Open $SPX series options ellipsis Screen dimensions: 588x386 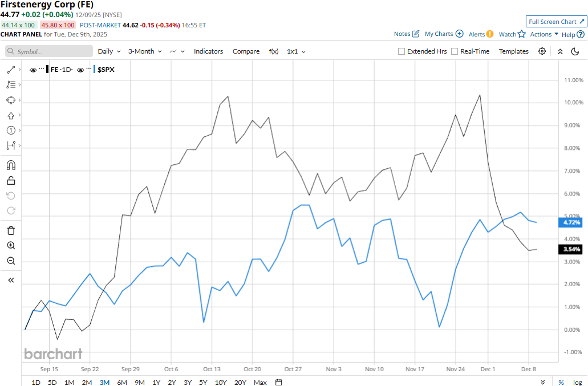89,69
